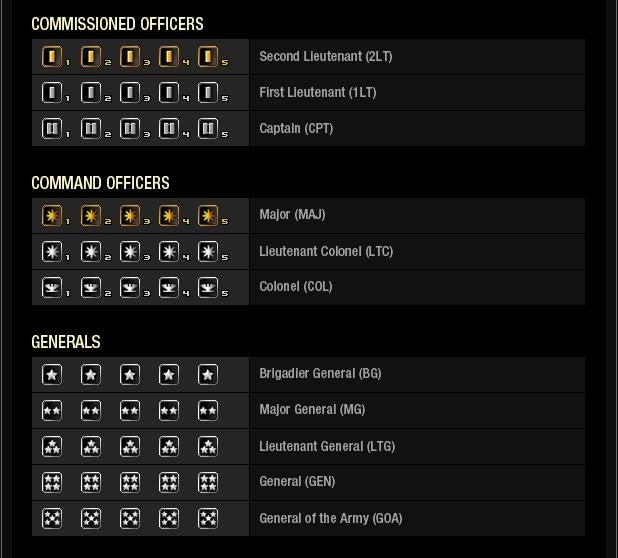Click the Major level 4 gold insignia
Screen dimensions: 618x558
[x=169, y=216]
